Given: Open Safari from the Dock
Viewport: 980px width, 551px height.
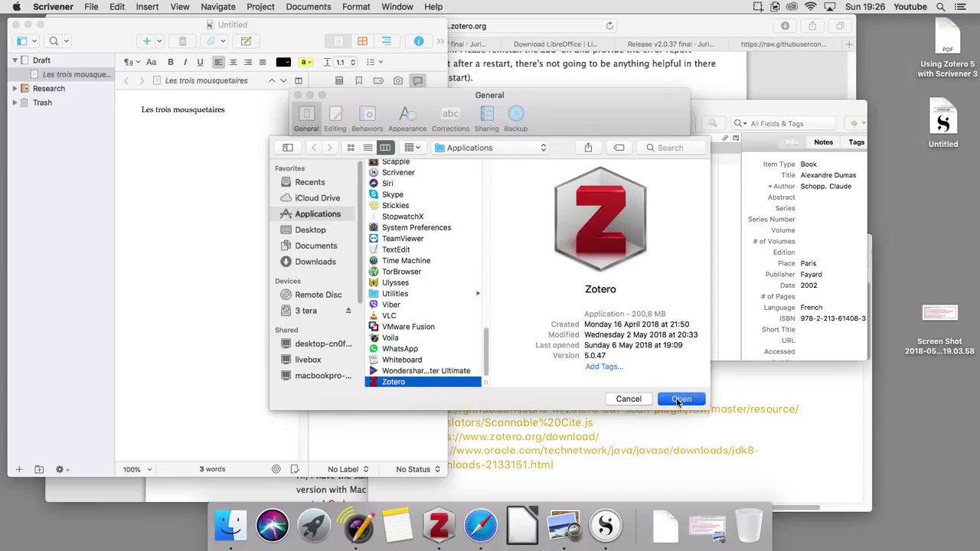Looking at the screenshot, I should point(481,525).
